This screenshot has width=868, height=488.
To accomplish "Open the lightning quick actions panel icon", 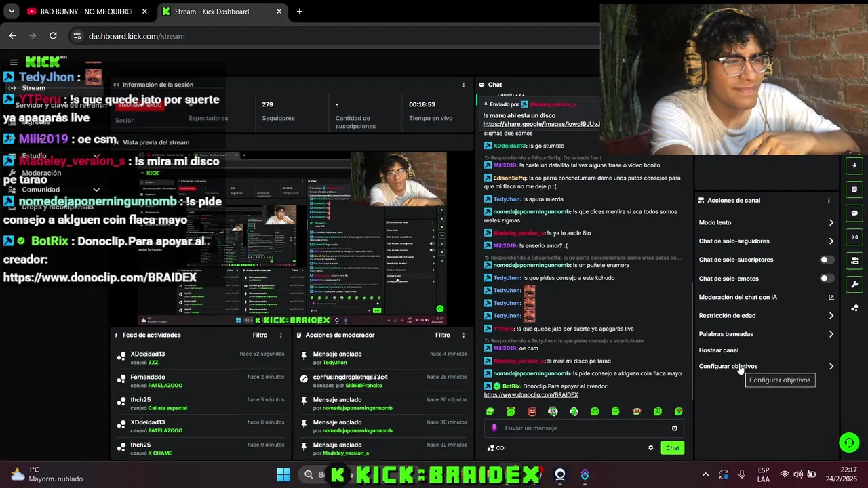I will click(854, 166).
